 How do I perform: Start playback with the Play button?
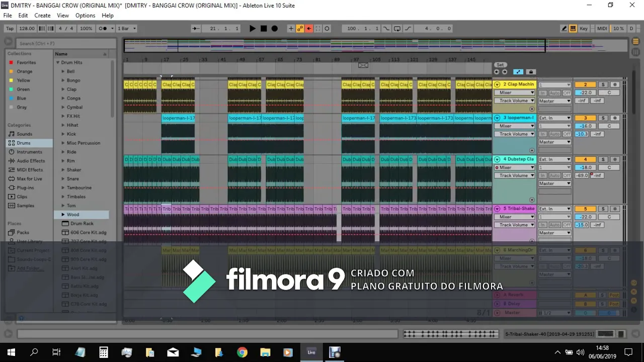[x=253, y=29]
